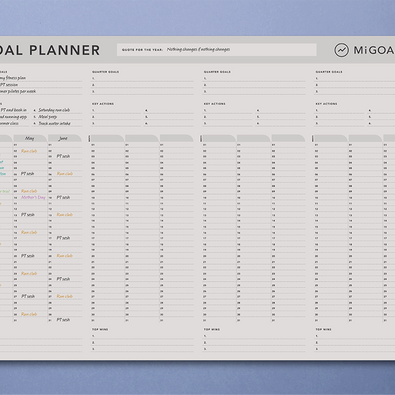
Task: Click "PT sesh" on May 20
Action: [28, 256]
